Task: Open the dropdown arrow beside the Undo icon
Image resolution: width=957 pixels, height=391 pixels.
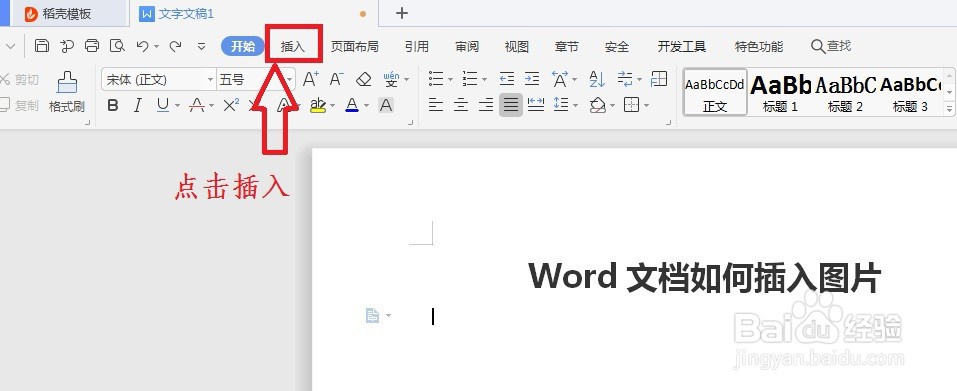Action: click(156, 46)
